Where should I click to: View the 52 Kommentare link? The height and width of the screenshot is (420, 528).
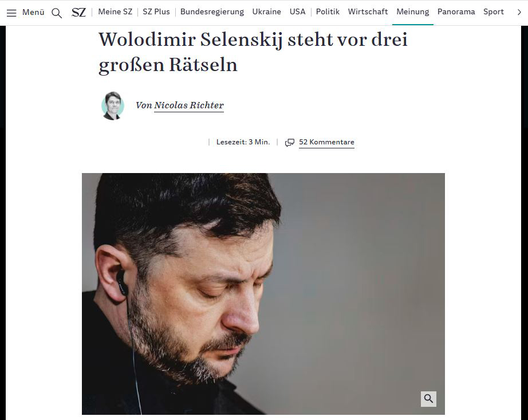coord(326,142)
